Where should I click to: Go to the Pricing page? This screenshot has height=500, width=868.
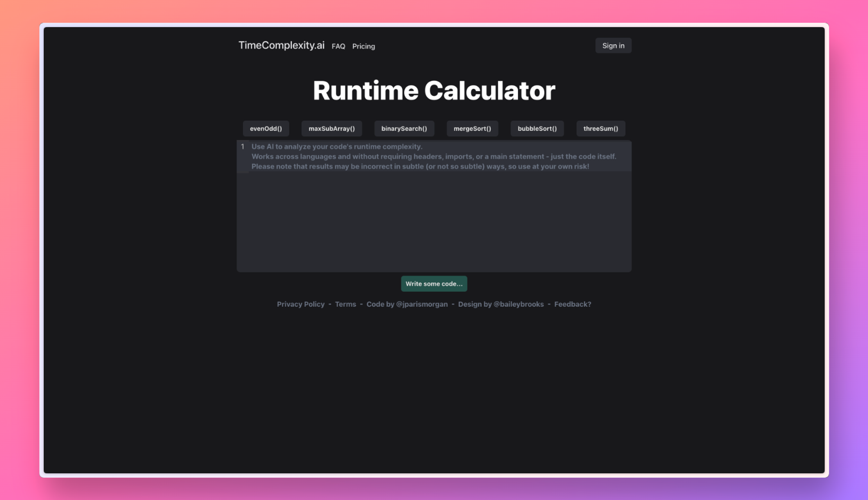click(363, 46)
